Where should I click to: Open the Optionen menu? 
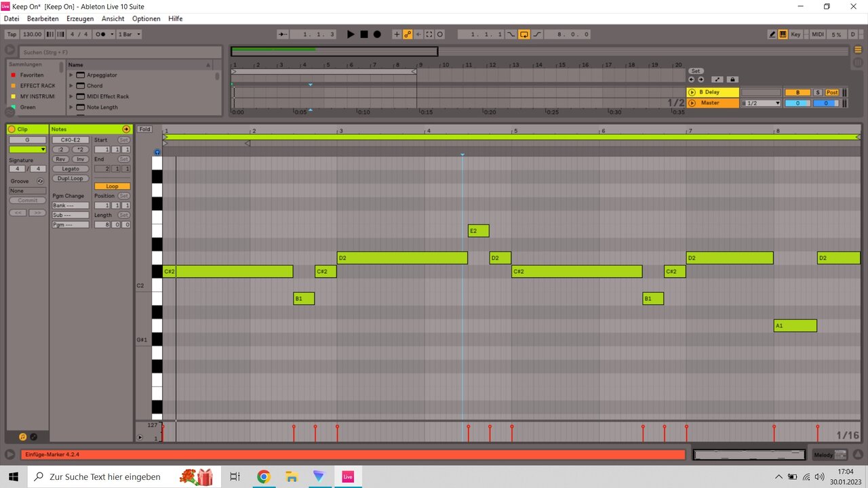146,18
